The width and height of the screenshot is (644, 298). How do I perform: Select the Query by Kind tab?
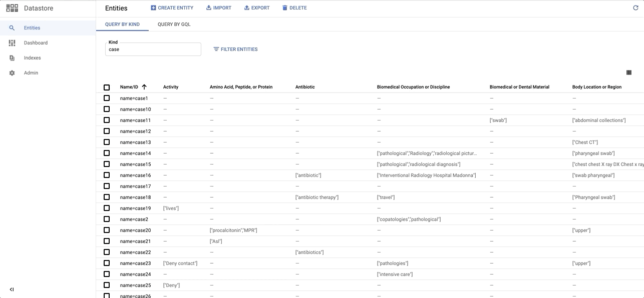(x=122, y=24)
